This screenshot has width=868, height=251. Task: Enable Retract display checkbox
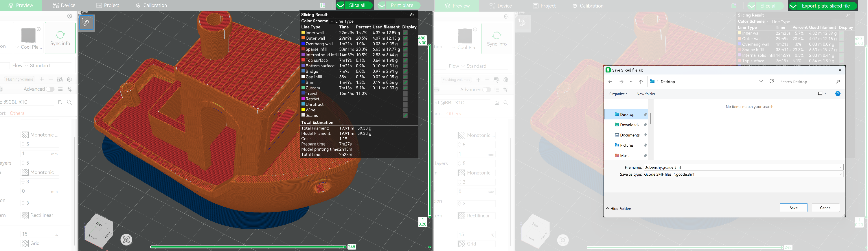pyautogui.click(x=405, y=99)
